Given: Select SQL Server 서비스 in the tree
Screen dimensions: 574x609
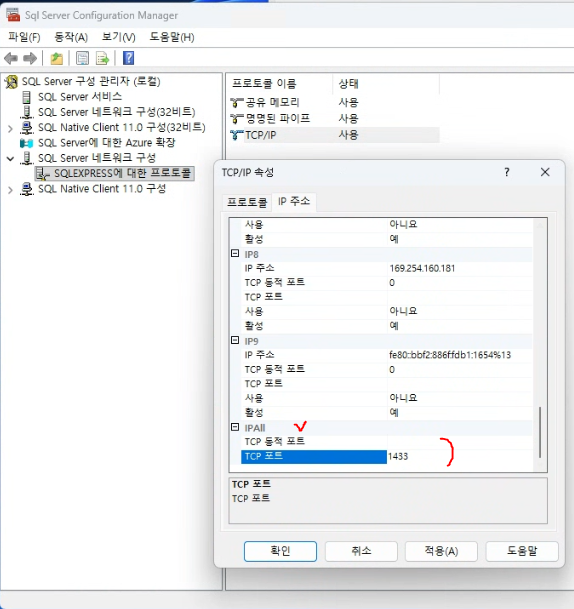Looking at the screenshot, I should tap(80, 97).
